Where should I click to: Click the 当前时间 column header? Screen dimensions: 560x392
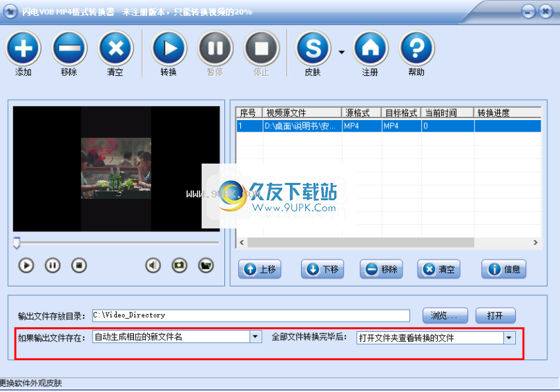click(447, 112)
